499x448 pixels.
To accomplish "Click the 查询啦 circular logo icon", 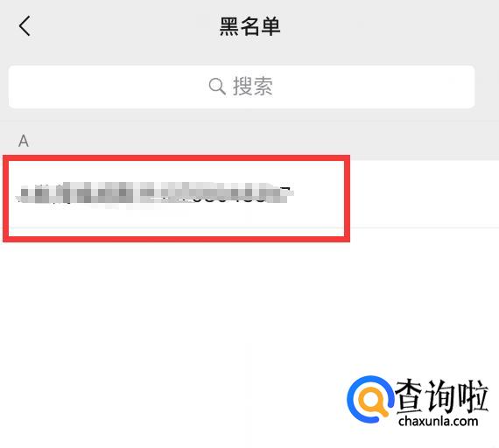I will click(370, 400).
